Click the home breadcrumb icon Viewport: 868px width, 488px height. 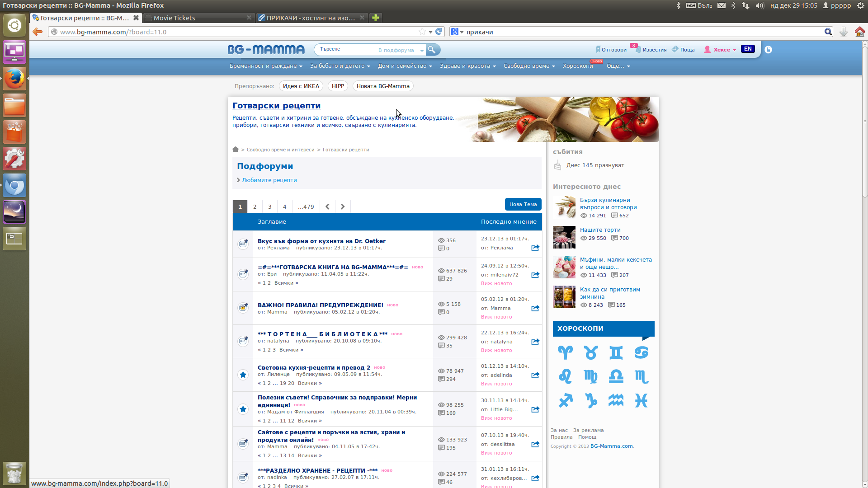coord(236,150)
